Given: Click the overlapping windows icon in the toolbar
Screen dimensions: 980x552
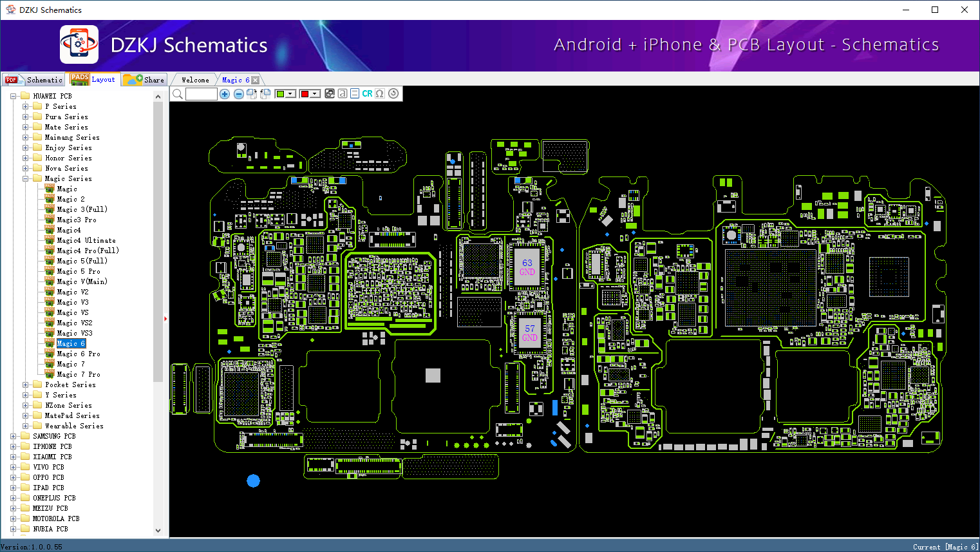Looking at the screenshot, I should point(330,93).
